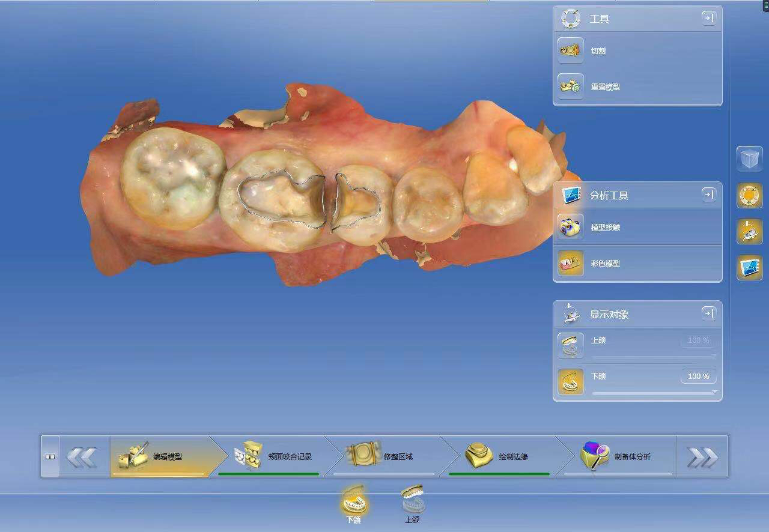
Task: Click the 重置模型 reset model icon
Action: pos(570,86)
